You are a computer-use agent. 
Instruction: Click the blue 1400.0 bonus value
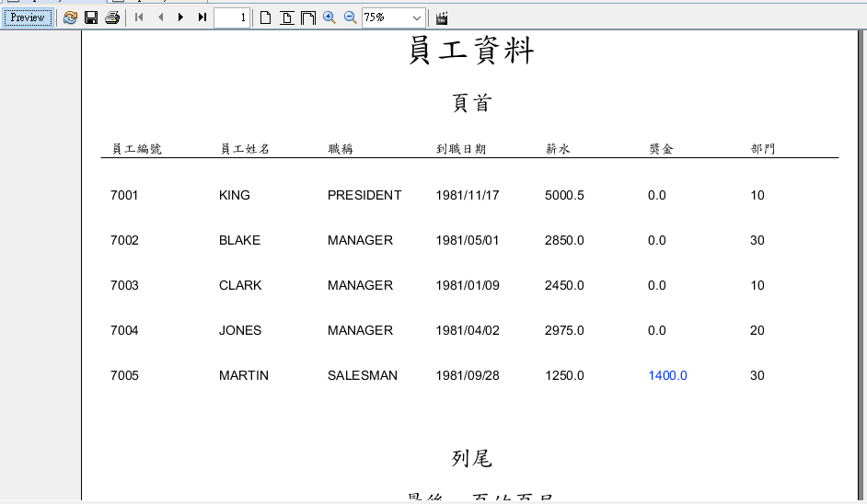(667, 375)
